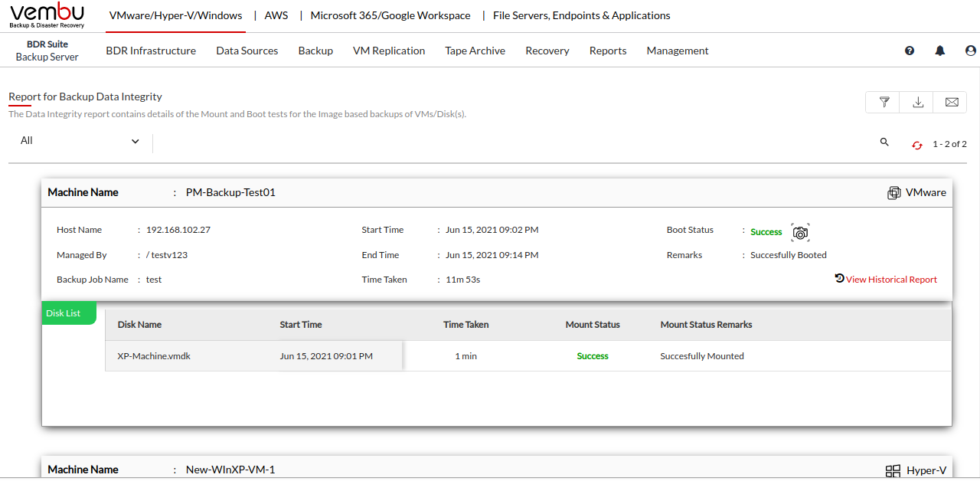The width and height of the screenshot is (980, 504).
Task: Switch to Microsoft 365/Google Workspace tab
Action: [390, 15]
